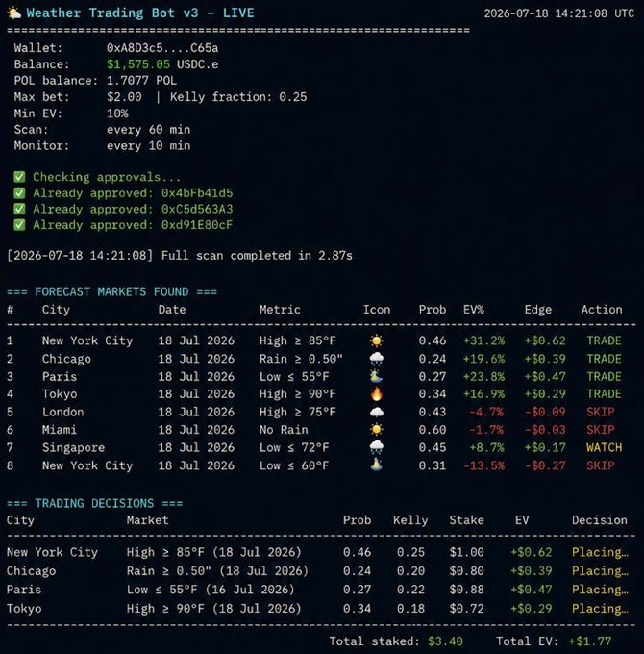Click the $1.00 stake value

pos(466,552)
